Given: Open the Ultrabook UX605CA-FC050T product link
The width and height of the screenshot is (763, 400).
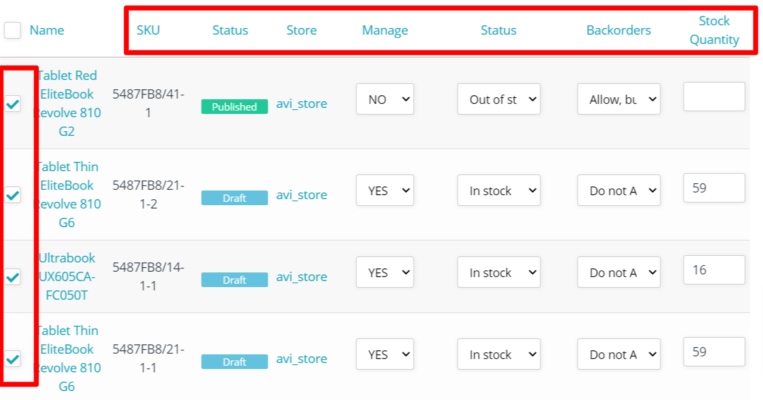Looking at the screenshot, I should point(67,276).
